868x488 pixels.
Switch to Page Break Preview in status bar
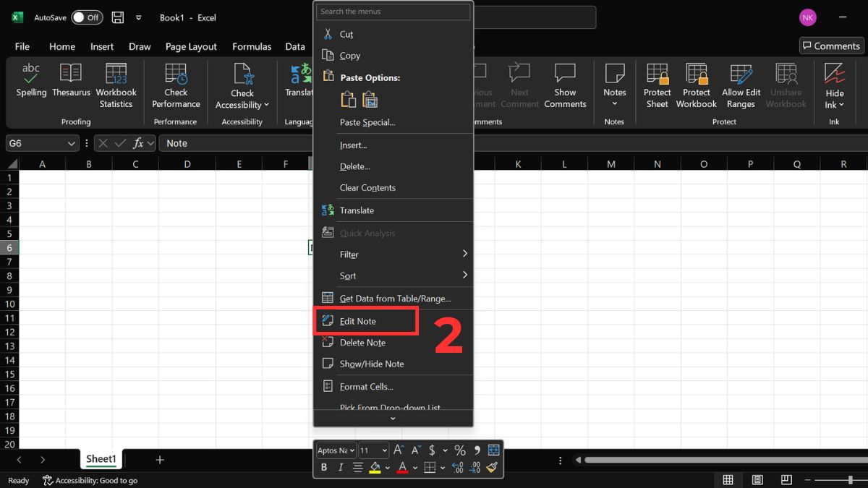[786, 479]
